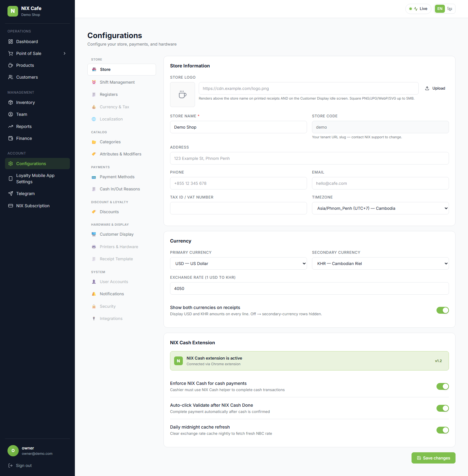Click the Save changes button

tap(433, 458)
